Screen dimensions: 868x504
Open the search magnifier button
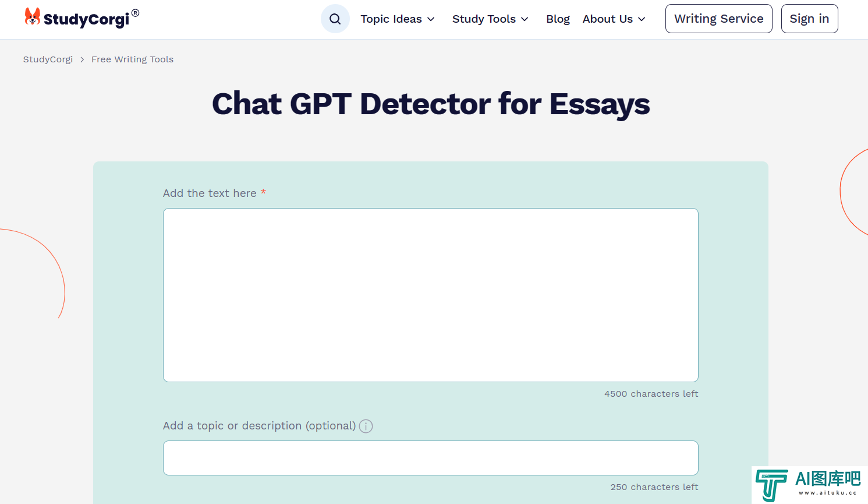click(335, 19)
